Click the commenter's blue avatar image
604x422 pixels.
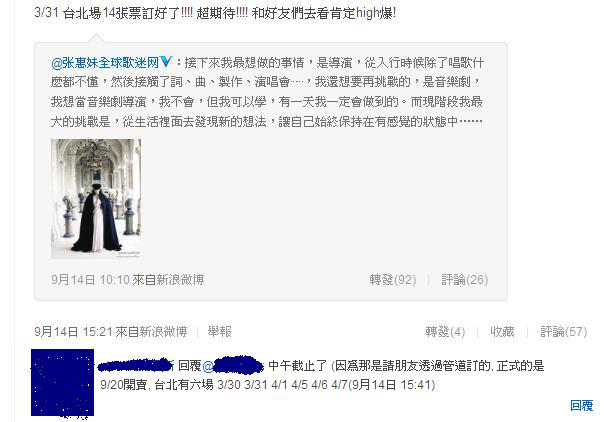(62, 382)
